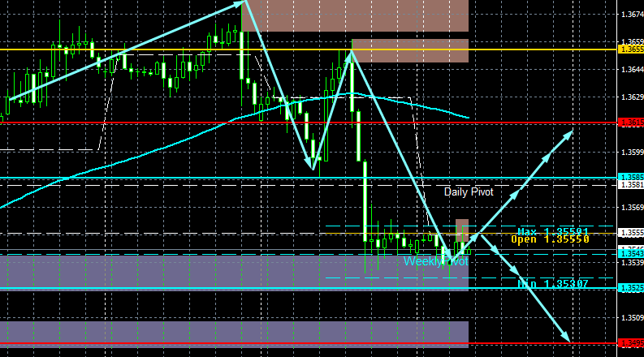Click the 1.3599 price scale value
Image resolution: width=644 pixels, height=357 pixels.
[632, 153]
